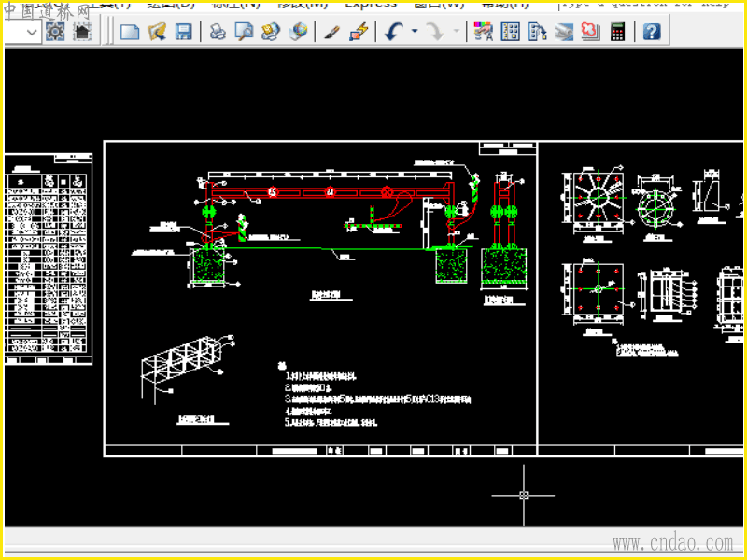The height and width of the screenshot is (560, 747).
Task: Undo the last action
Action: pyautogui.click(x=394, y=33)
